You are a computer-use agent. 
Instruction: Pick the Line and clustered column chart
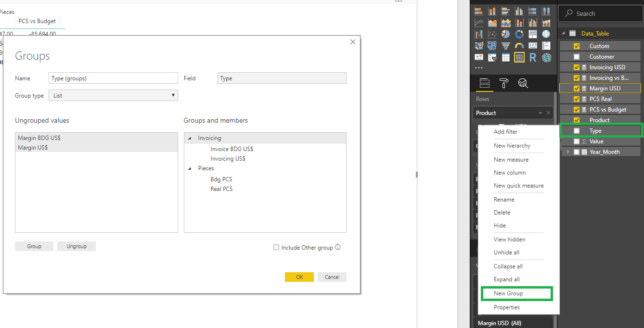tap(533, 23)
